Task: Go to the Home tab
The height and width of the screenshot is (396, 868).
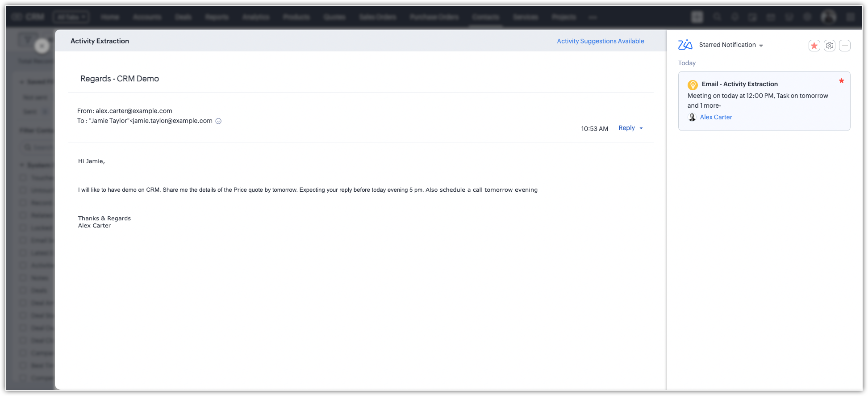Action: pyautogui.click(x=110, y=17)
